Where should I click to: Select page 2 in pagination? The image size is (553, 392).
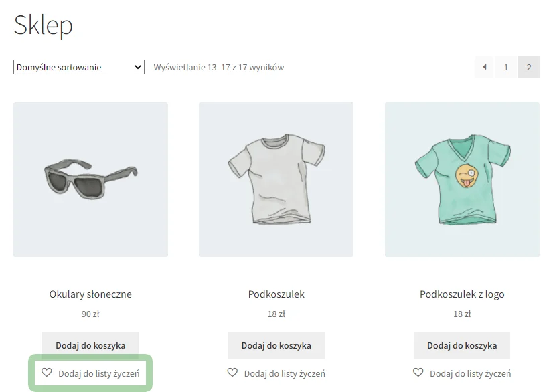point(529,67)
